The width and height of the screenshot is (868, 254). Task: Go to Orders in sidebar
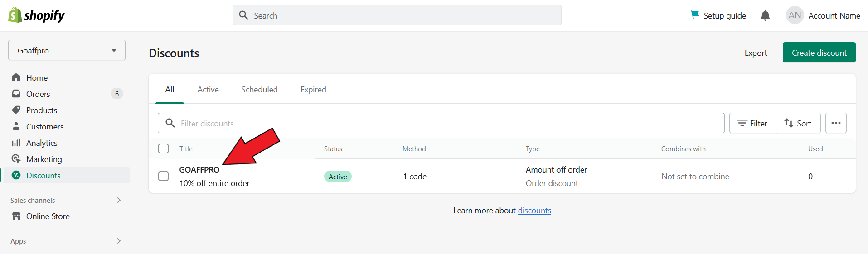coord(38,94)
